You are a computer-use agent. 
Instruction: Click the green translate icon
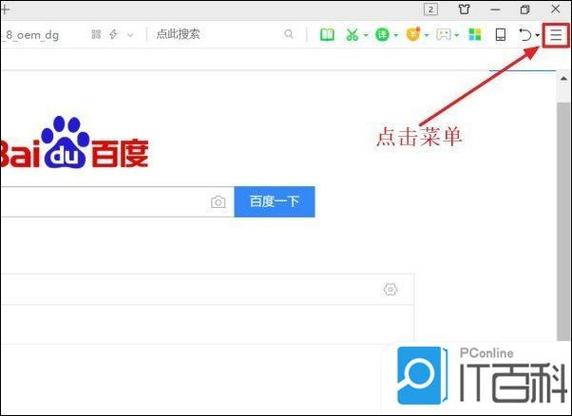[x=382, y=35]
